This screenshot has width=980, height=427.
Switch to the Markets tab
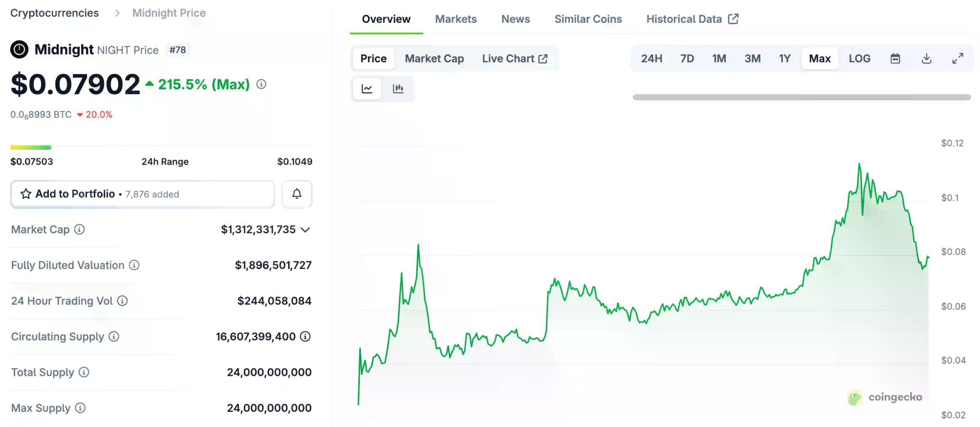(x=456, y=19)
